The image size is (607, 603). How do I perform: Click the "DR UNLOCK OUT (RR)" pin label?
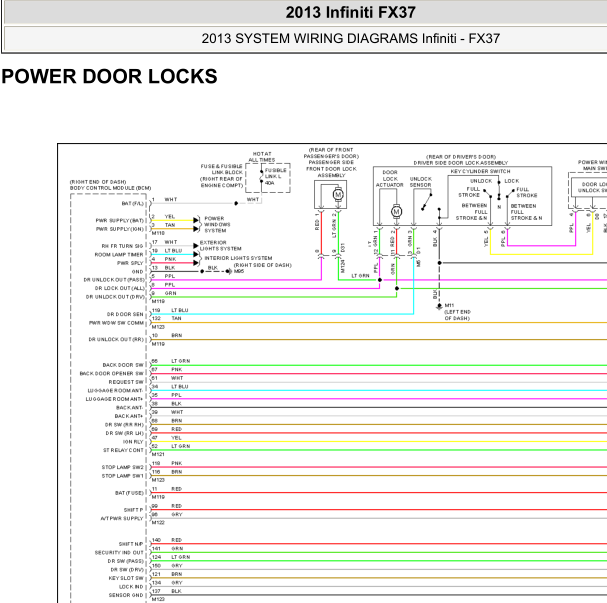116,339
